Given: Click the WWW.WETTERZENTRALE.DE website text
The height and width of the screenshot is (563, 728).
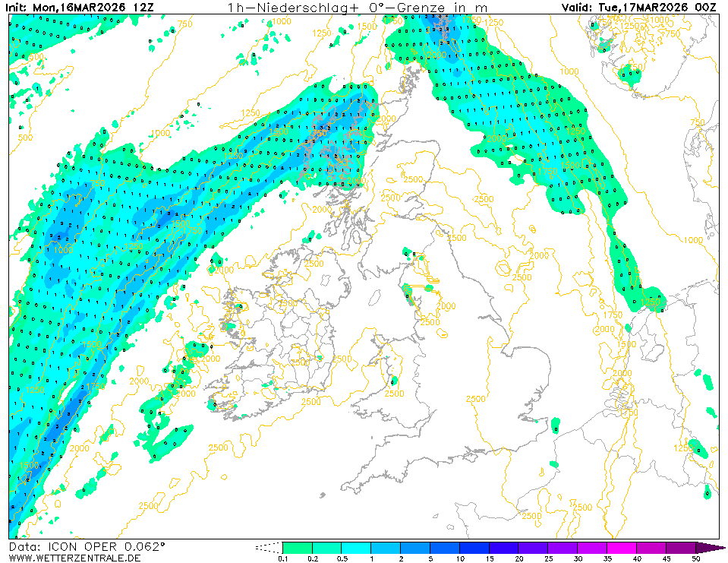Looking at the screenshot, I should pyautogui.click(x=74, y=558).
